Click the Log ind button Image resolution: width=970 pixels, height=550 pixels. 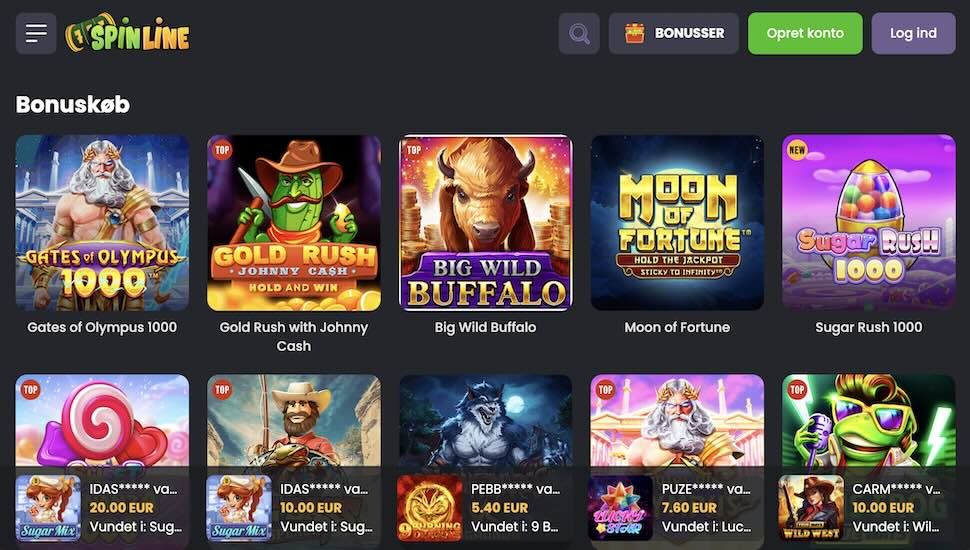coord(913,33)
